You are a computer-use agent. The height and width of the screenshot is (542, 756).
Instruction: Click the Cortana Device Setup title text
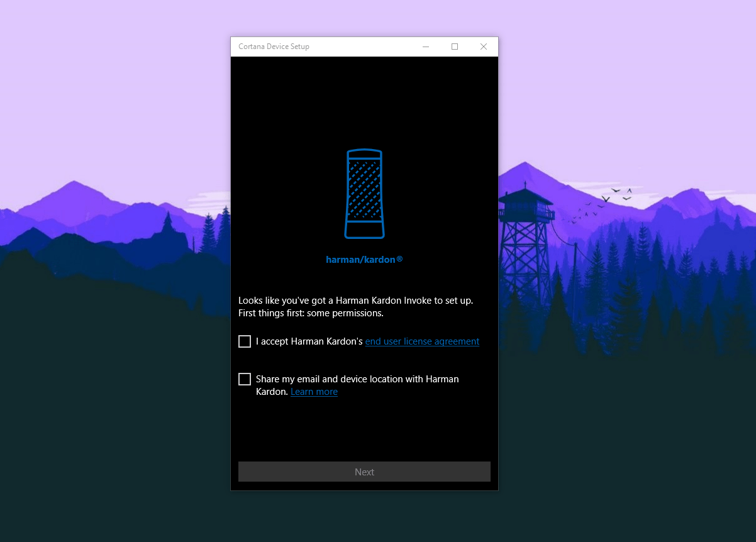coord(274,47)
